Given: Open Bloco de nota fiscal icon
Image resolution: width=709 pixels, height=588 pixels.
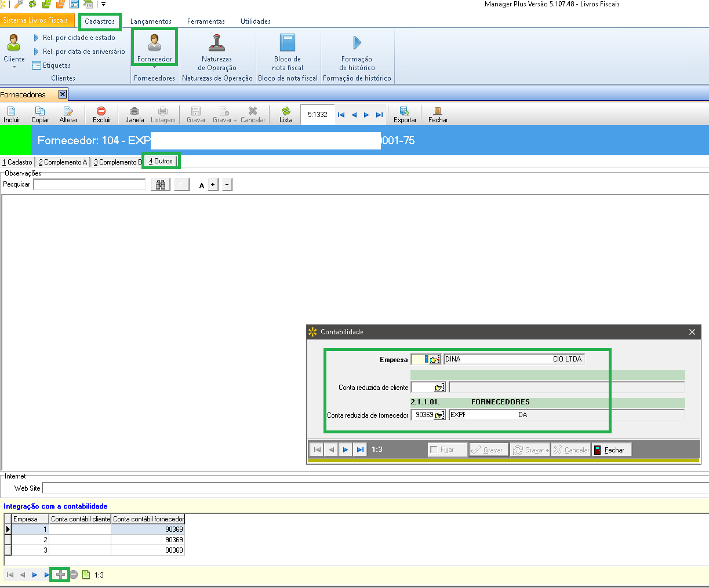Looking at the screenshot, I should (x=288, y=43).
